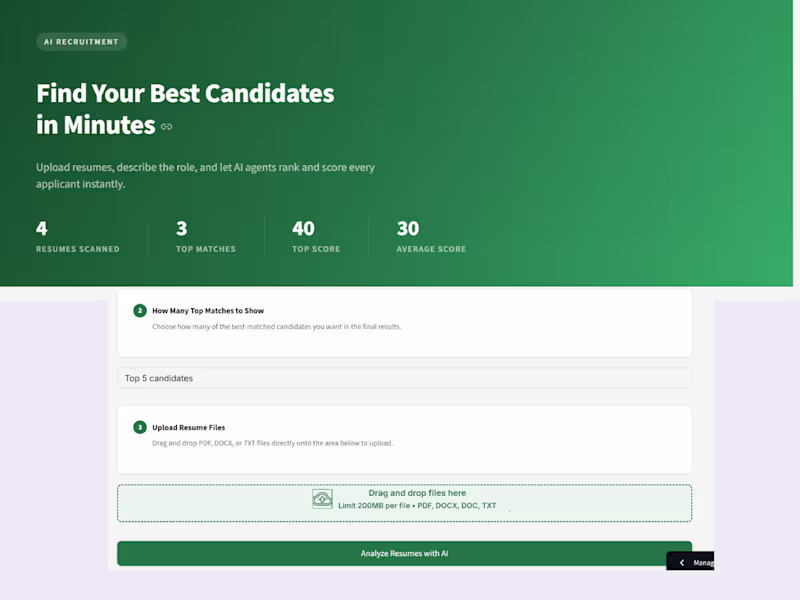Click the numbered circle for step 3
The image size is (800, 600).
tap(139, 427)
